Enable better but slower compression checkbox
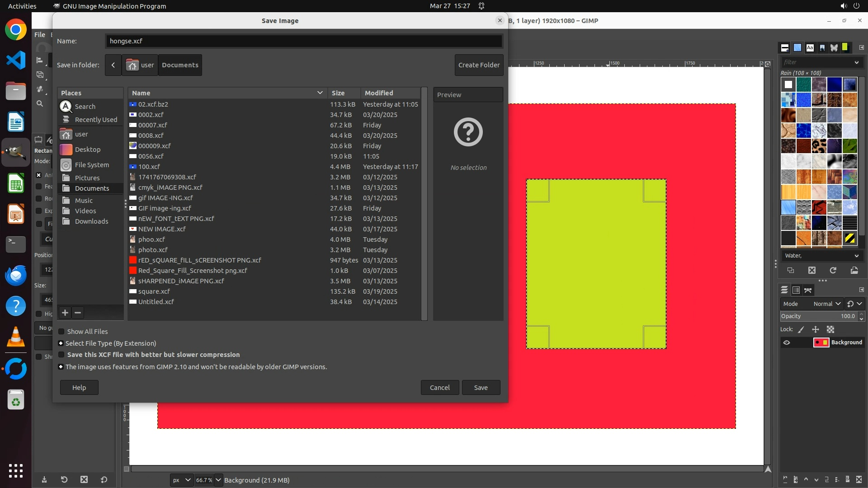The height and width of the screenshot is (488, 868). click(x=62, y=355)
